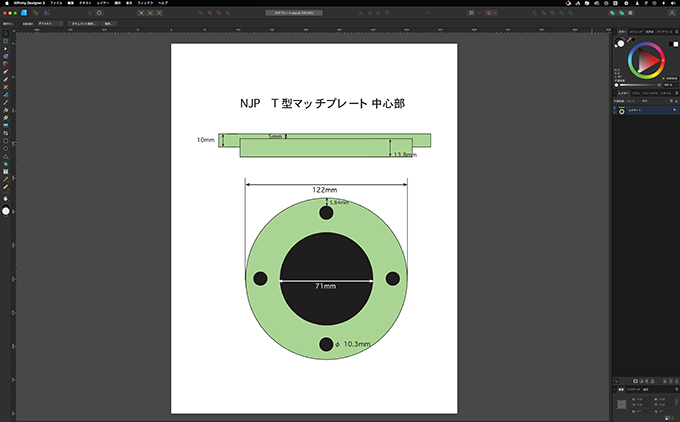Toggle visibility checkbox of layer 1
This screenshot has width=680, height=422.
tap(674, 111)
